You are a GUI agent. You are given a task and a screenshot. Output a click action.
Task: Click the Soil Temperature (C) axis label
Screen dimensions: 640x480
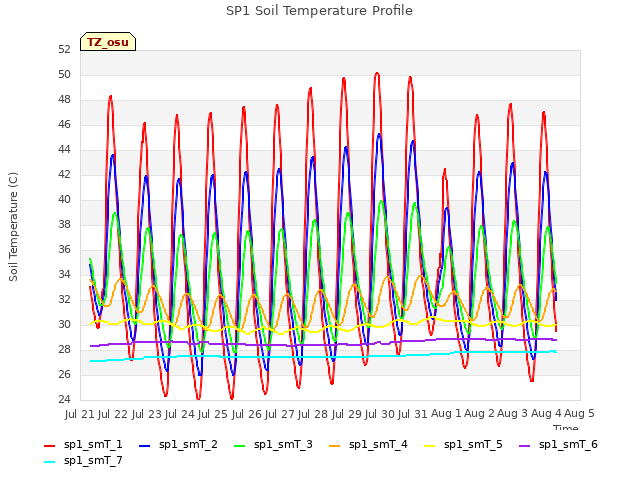pyautogui.click(x=13, y=227)
